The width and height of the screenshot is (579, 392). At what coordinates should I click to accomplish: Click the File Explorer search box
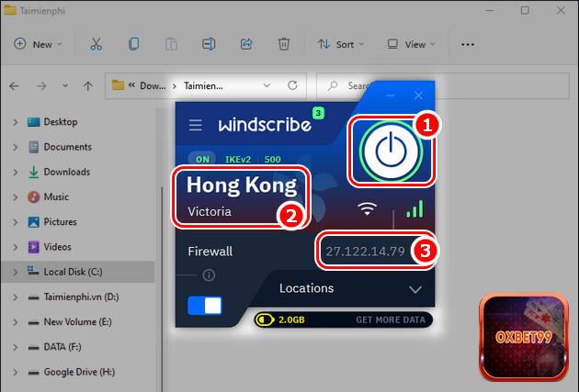click(442, 86)
